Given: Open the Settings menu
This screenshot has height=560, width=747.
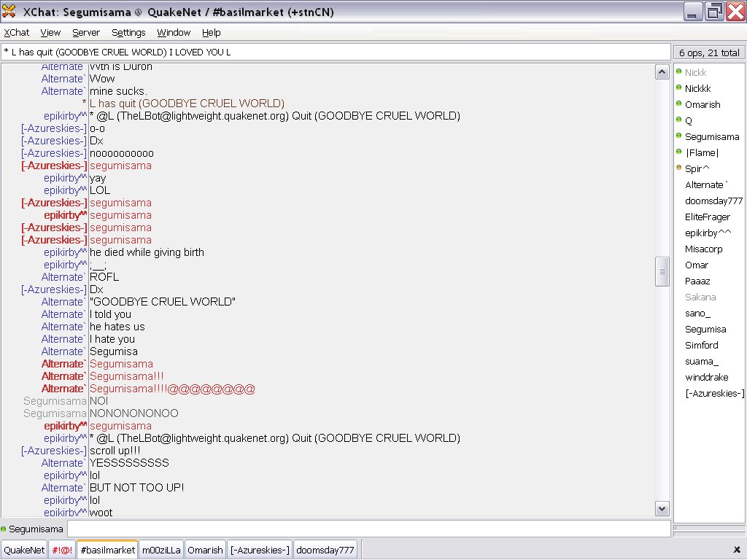Looking at the screenshot, I should (128, 33).
